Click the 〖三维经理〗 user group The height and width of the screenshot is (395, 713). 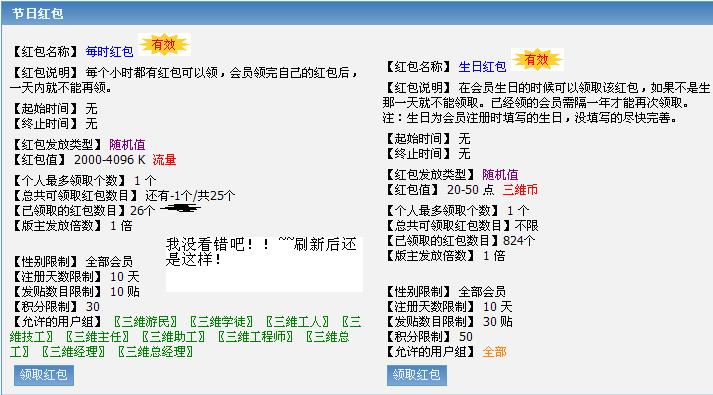pyautogui.click(x=73, y=352)
